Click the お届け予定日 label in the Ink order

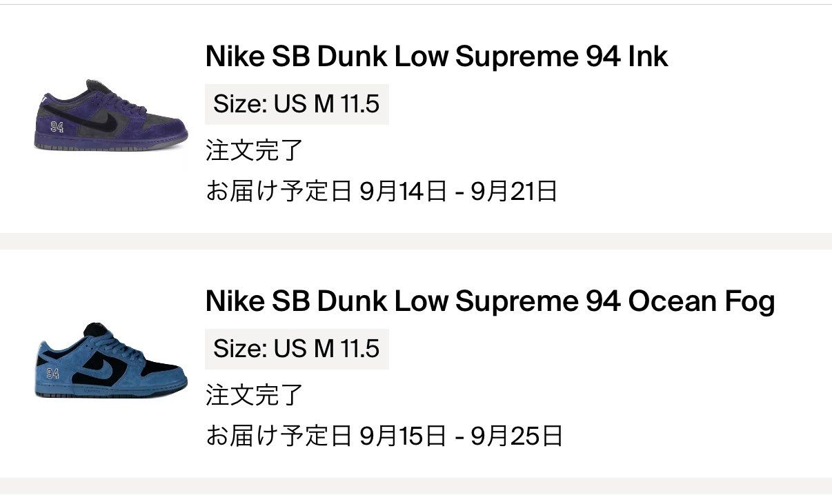click(x=279, y=191)
